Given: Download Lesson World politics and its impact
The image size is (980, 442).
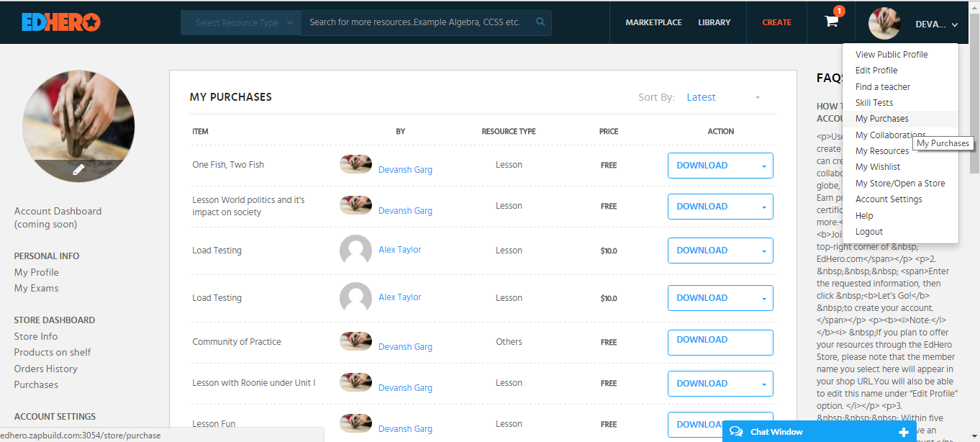Looking at the screenshot, I should pos(702,207).
